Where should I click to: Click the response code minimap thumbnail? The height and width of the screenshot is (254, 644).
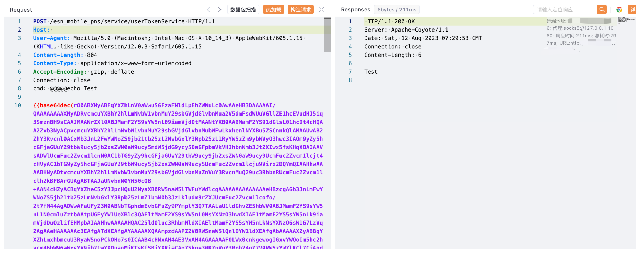(626, 20)
